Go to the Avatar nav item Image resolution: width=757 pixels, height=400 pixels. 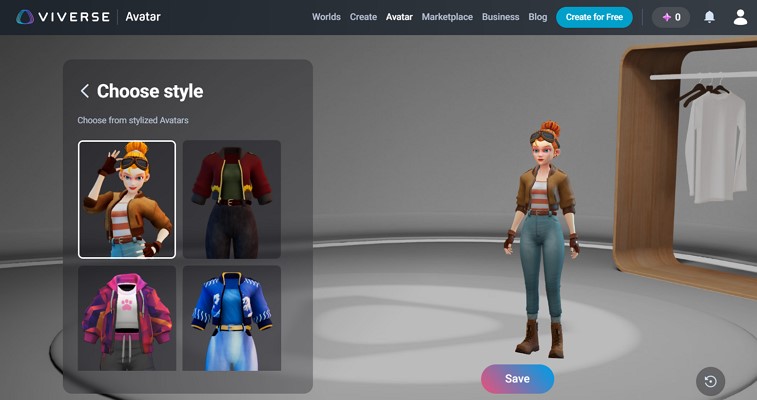point(399,17)
